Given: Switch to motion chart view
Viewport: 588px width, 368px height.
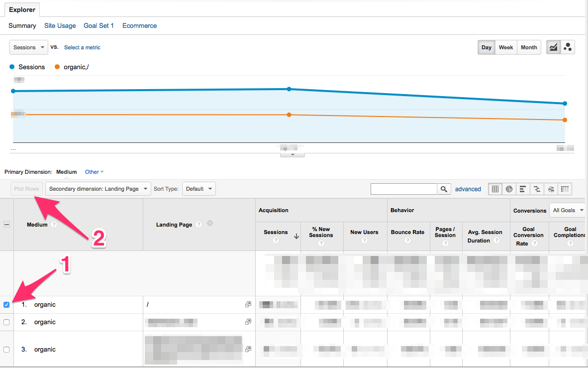Looking at the screenshot, I should [568, 47].
